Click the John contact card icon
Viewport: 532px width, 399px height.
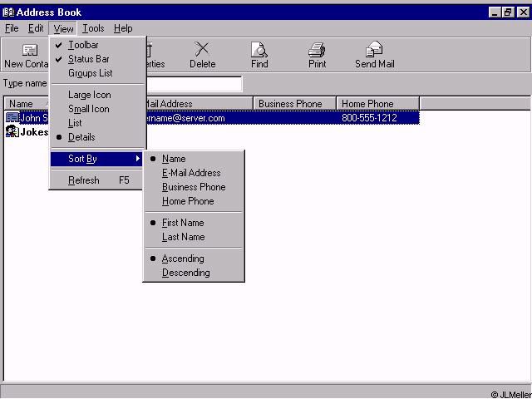tap(12, 118)
